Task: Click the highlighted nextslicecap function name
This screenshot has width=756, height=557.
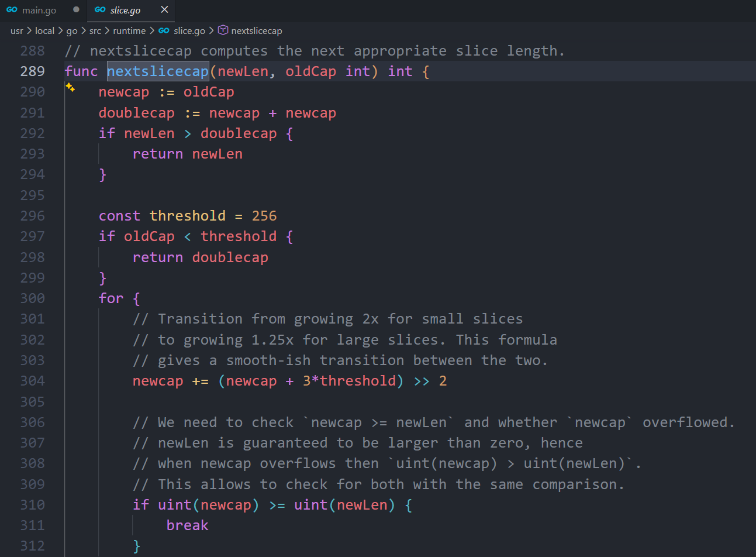Action: point(158,71)
